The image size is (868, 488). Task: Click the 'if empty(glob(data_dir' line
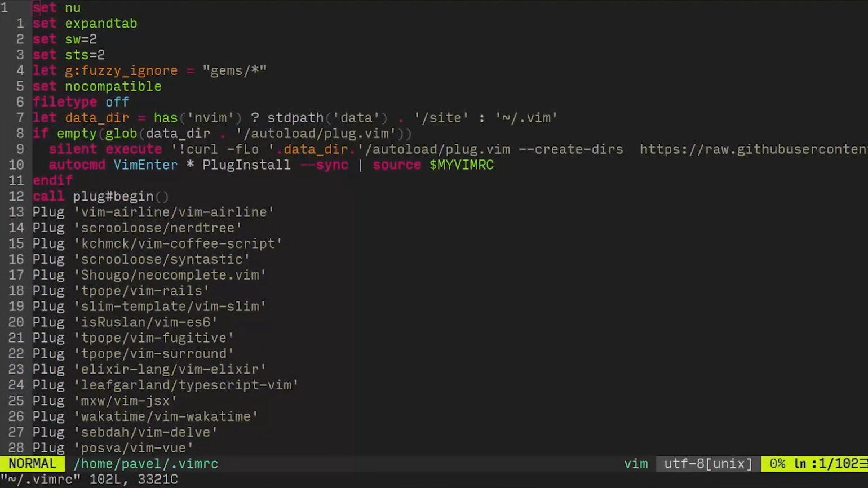pos(222,134)
